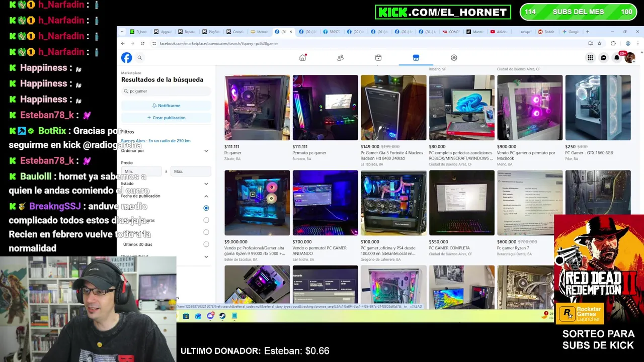
Task: Open the Discord icon on the taskbar
Action: tap(210, 316)
